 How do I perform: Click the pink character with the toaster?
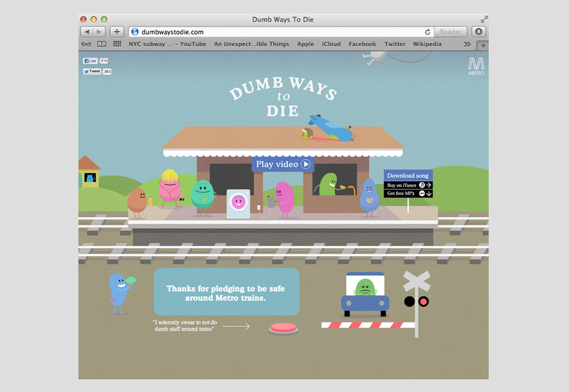tap(283, 200)
